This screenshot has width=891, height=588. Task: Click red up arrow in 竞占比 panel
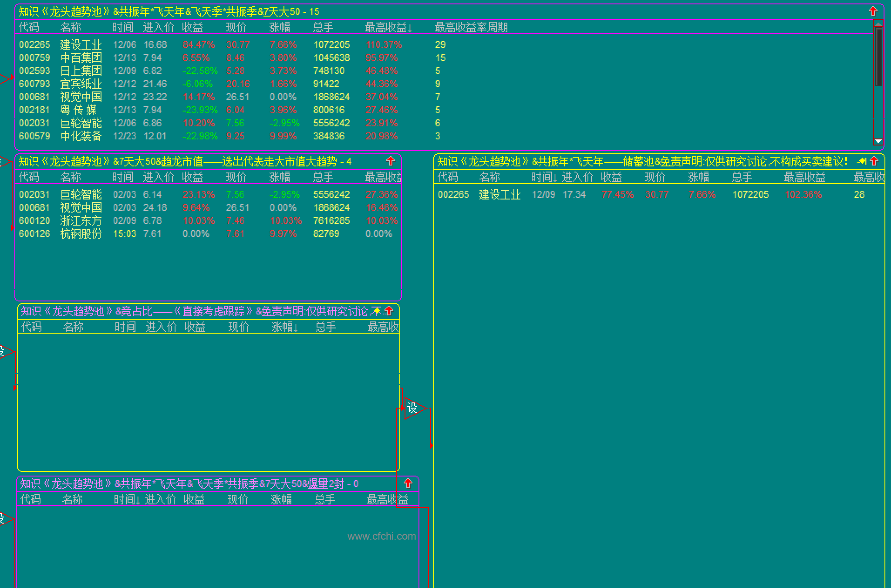pyautogui.click(x=389, y=311)
